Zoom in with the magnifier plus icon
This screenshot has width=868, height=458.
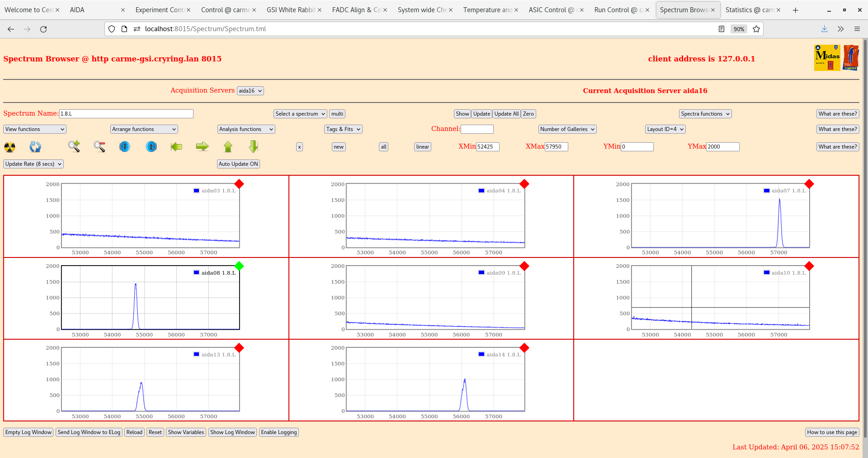pyautogui.click(x=74, y=146)
